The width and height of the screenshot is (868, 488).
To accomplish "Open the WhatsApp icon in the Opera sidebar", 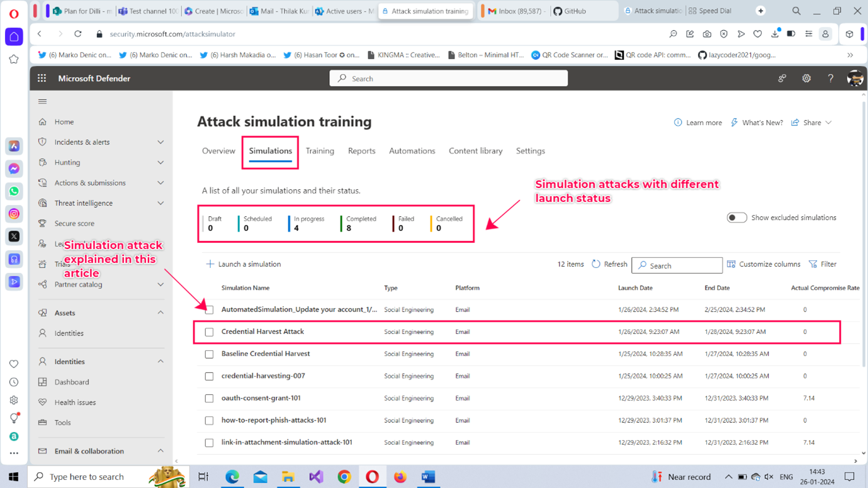I will pyautogui.click(x=14, y=191).
